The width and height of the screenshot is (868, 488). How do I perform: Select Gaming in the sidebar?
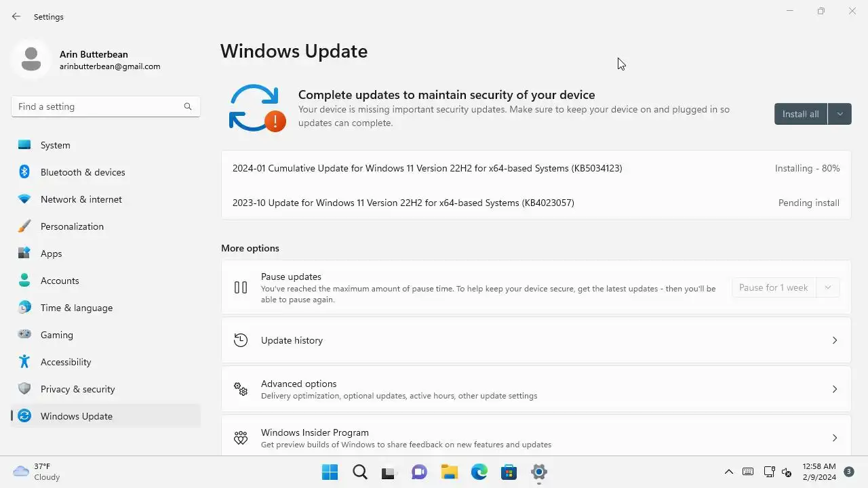[106, 335]
